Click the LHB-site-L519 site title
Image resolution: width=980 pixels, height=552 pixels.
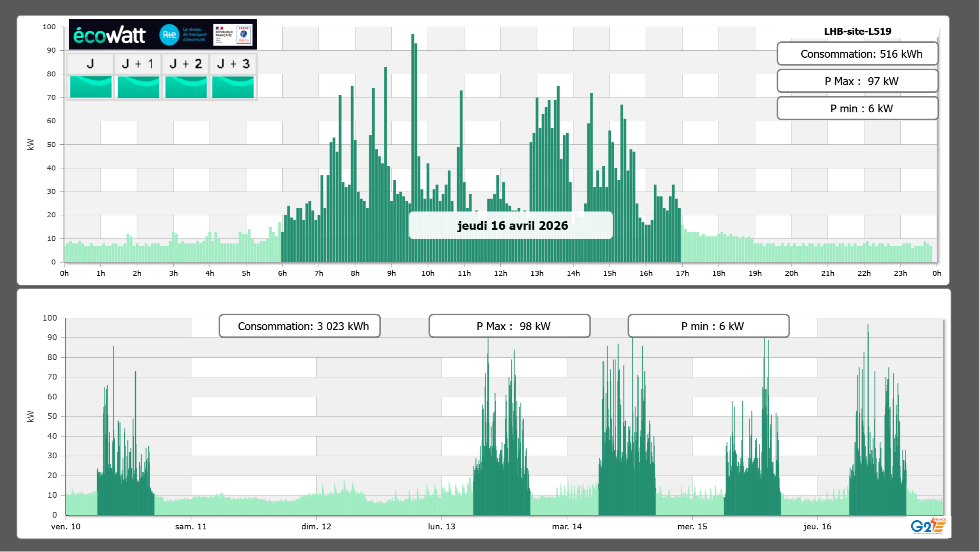[x=857, y=31]
